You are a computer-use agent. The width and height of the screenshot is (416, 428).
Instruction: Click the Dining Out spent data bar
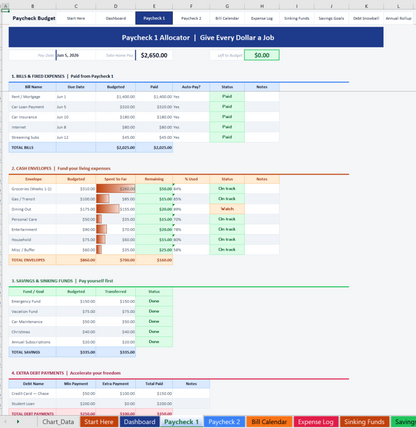tap(108, 209)
